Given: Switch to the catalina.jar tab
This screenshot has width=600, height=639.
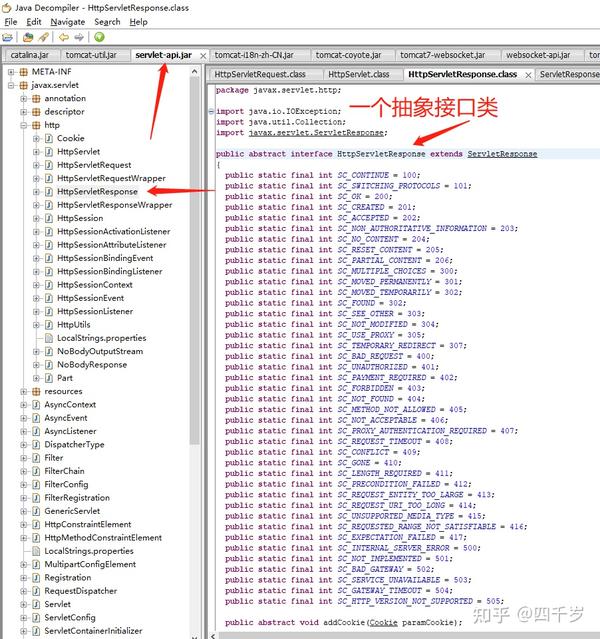Looking at the screenshot, I should click(29, 55).
